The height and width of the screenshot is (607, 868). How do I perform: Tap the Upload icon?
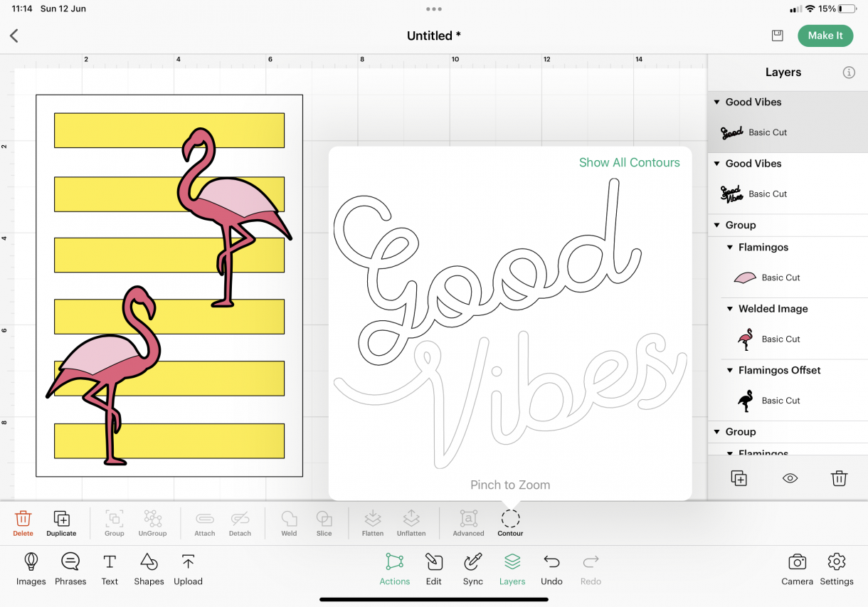point(188,569)
